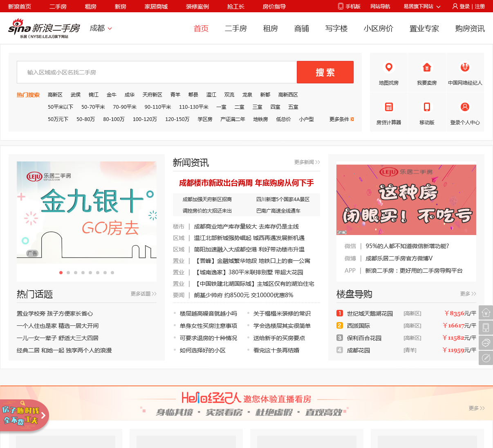The image size is (493, 448).
Task: Click the user icon beside 登录
Action: tap(455, 6)
